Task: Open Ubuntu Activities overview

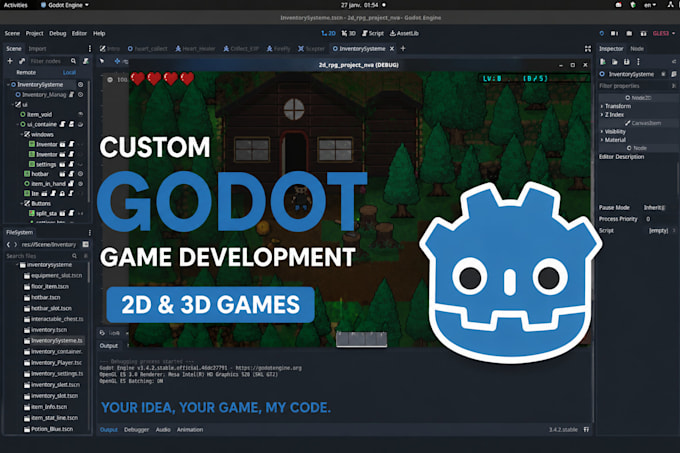Action: (x=16, y=5)
